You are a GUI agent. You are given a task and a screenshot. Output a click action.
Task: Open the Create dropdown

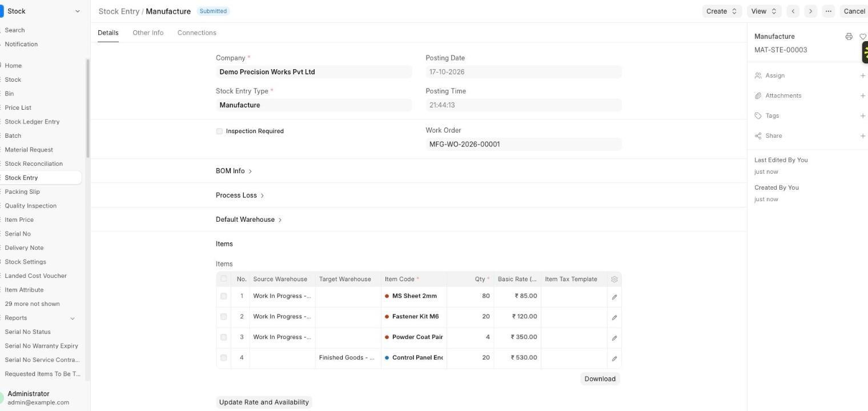click(x=722, y=11)
